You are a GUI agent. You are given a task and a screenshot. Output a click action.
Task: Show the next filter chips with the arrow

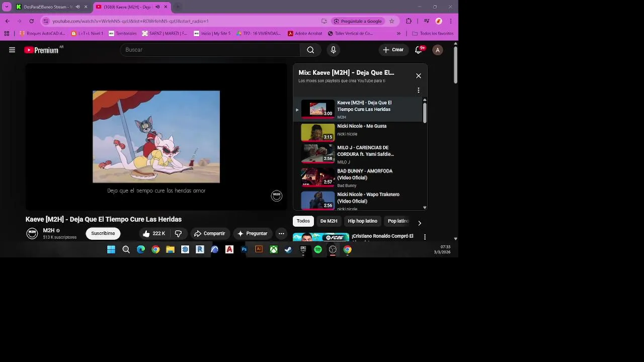[420, 223]
